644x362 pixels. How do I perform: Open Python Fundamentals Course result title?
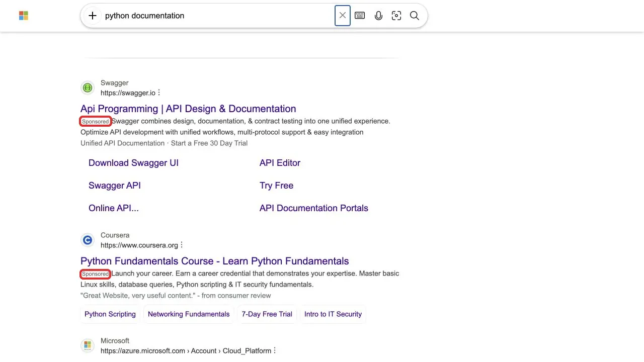pos(215,261)
